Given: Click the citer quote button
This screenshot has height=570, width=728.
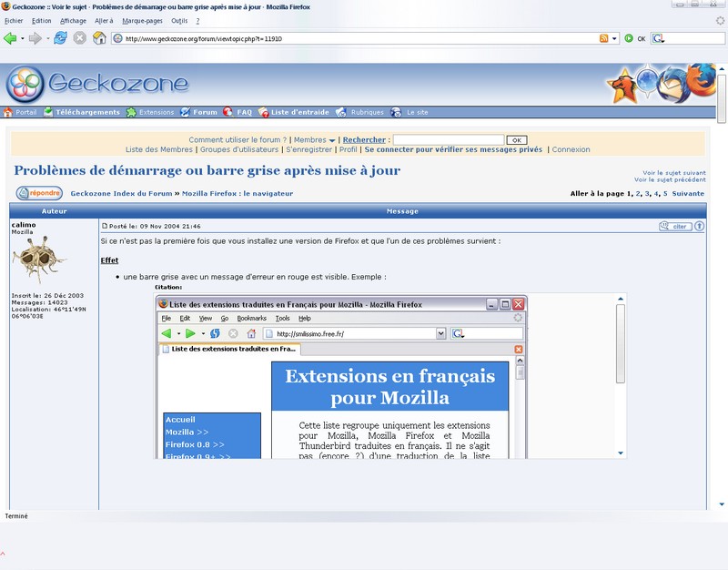Looking at the screenshot, I should coord(675,226).
